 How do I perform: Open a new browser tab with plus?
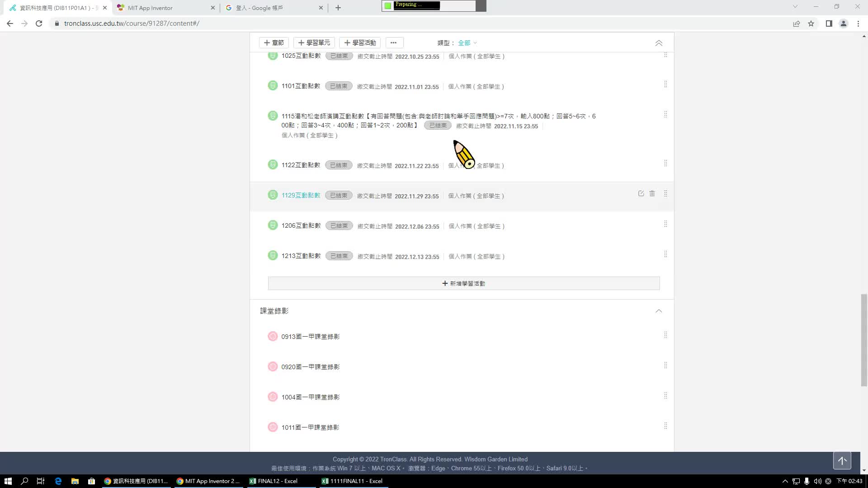[338, 8]
